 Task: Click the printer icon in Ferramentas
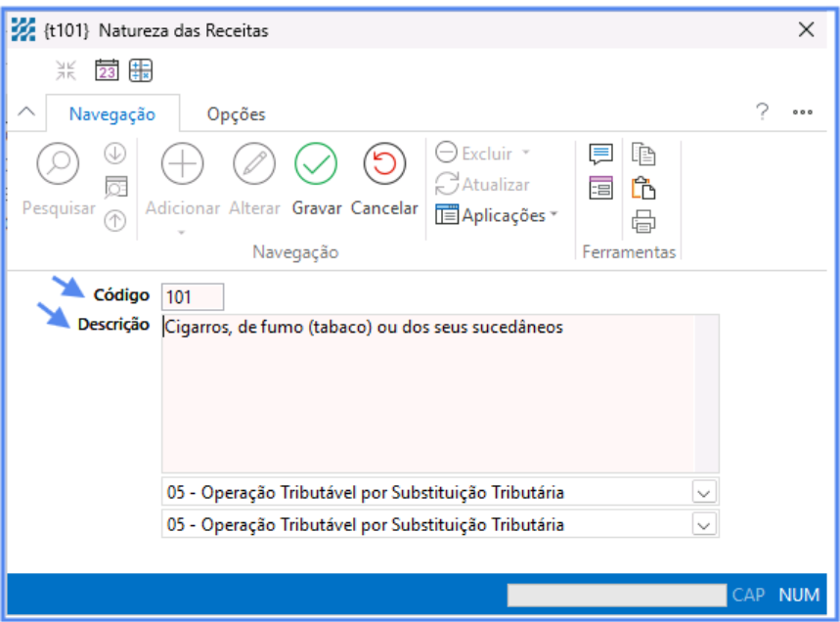(643, 222)
